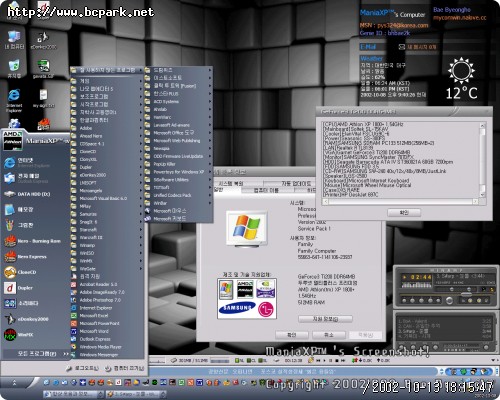
Task: Open PopUp Killer folder entry
Action: (x=178, y=164)
